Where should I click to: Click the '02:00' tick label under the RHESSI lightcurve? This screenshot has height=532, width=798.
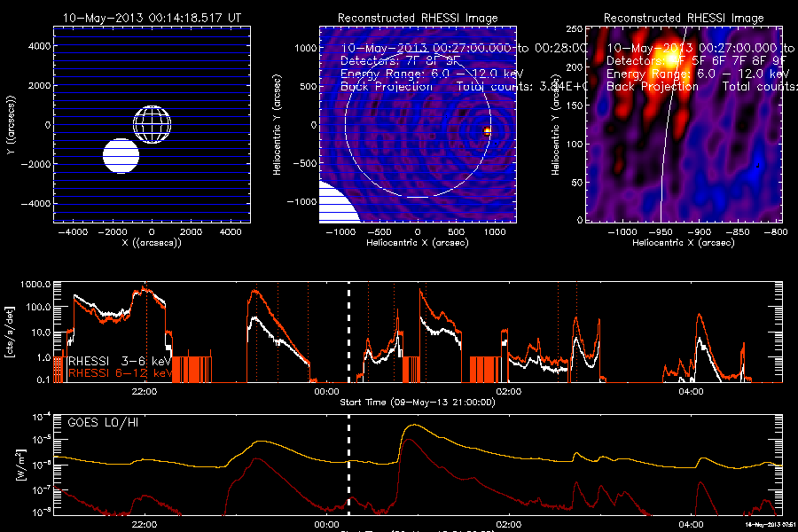[508, 392]
